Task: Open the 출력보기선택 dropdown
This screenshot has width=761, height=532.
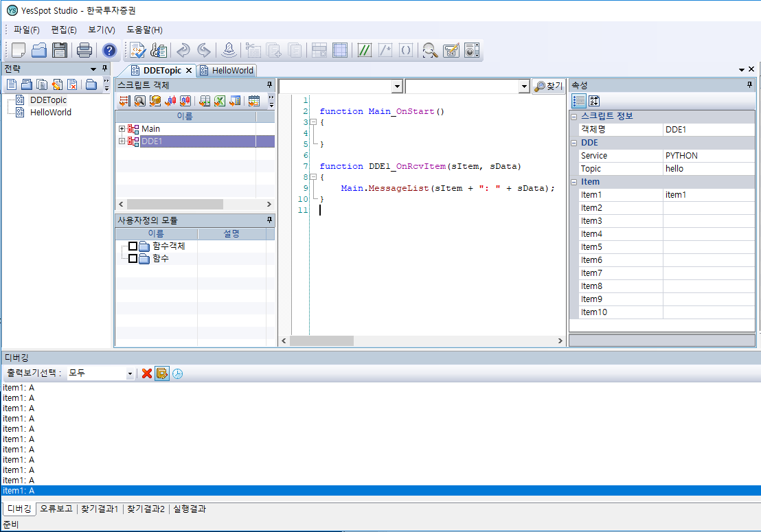Action: click(130, 373)
